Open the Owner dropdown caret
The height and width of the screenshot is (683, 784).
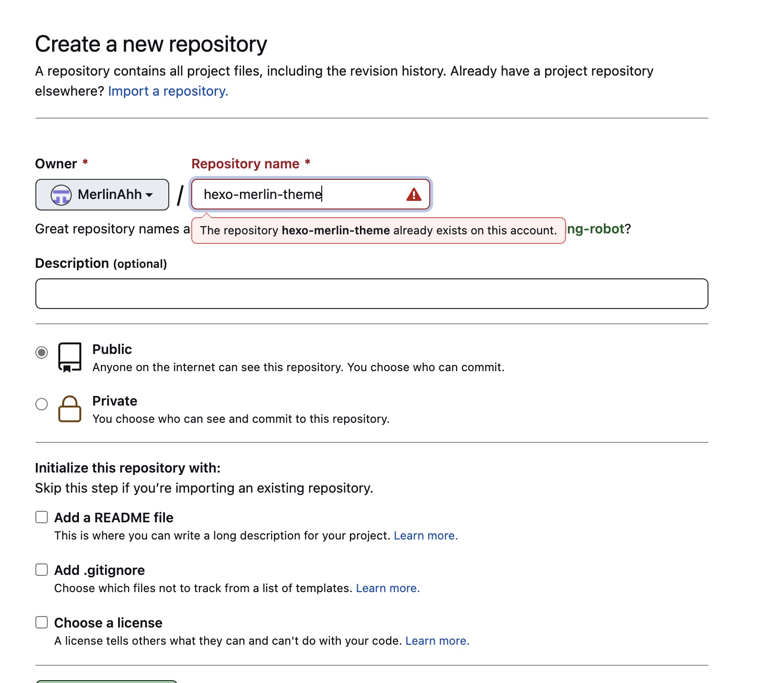[149, 195]
